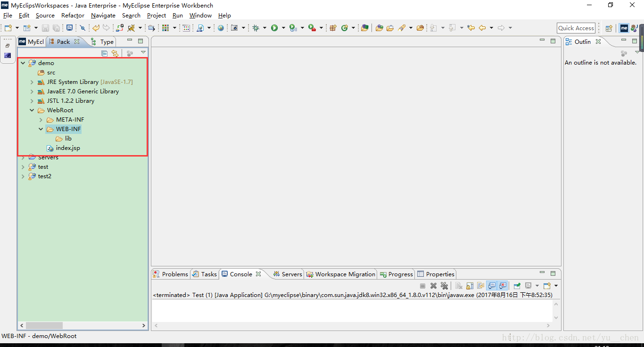
Task: Click Package Explorer horizontal scrollbar thumb
Action: [x=44, y=325]
